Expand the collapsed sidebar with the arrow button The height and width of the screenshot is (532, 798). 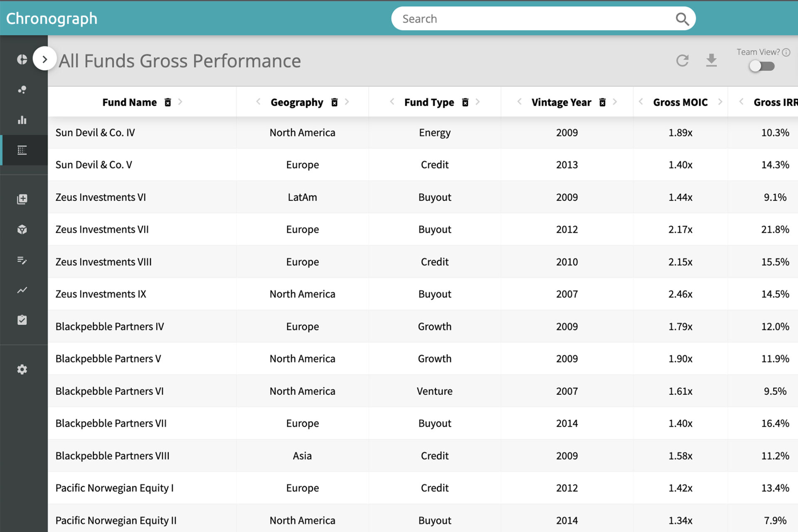tap(44, 59)
